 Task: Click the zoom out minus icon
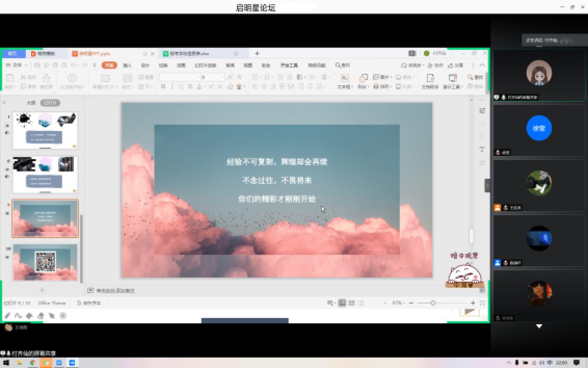(x=411, y=303)
